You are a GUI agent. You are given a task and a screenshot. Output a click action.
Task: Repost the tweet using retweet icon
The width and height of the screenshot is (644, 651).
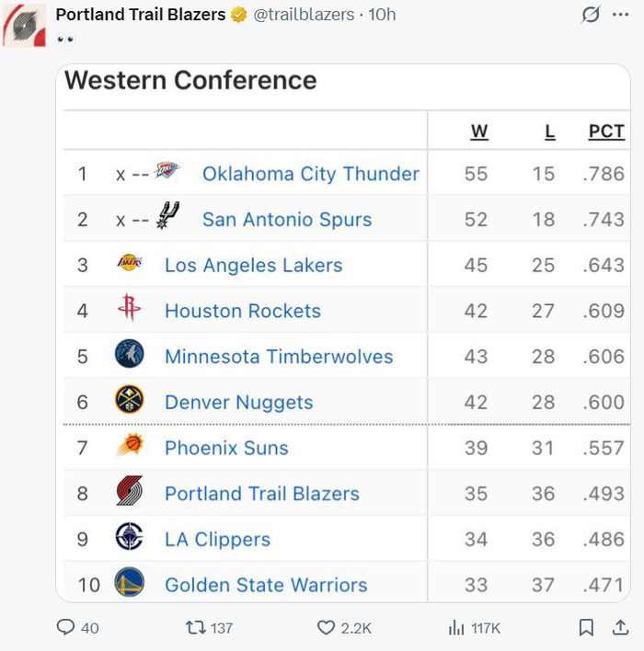(x=195, y=628)
